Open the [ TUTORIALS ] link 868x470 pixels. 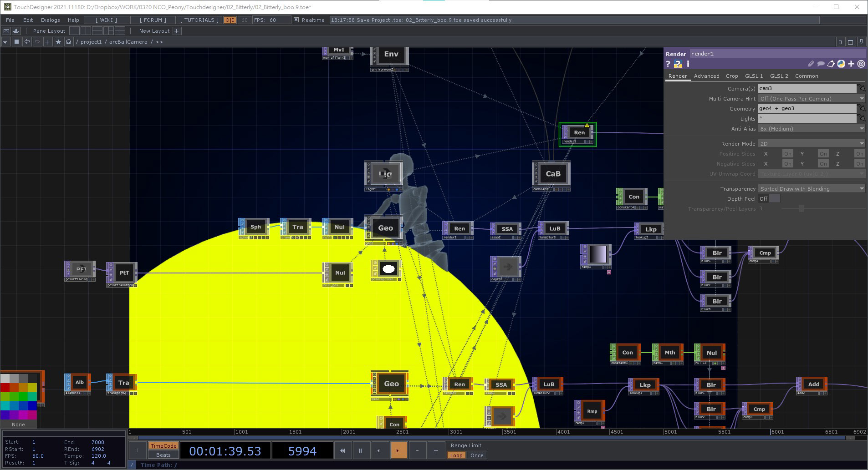click(199, 20)
